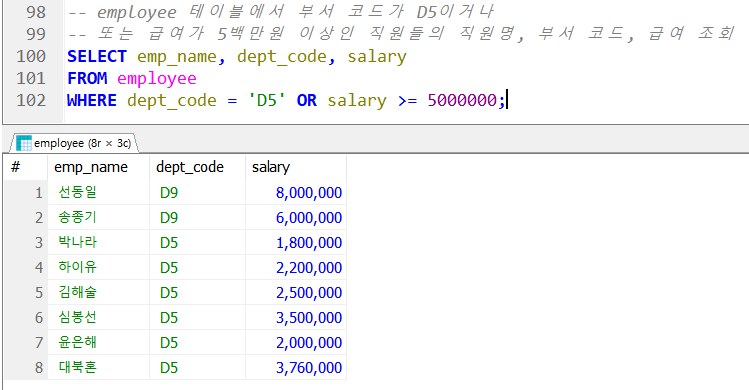
Task: Click the employee table name in query
Action: (157, 79)
